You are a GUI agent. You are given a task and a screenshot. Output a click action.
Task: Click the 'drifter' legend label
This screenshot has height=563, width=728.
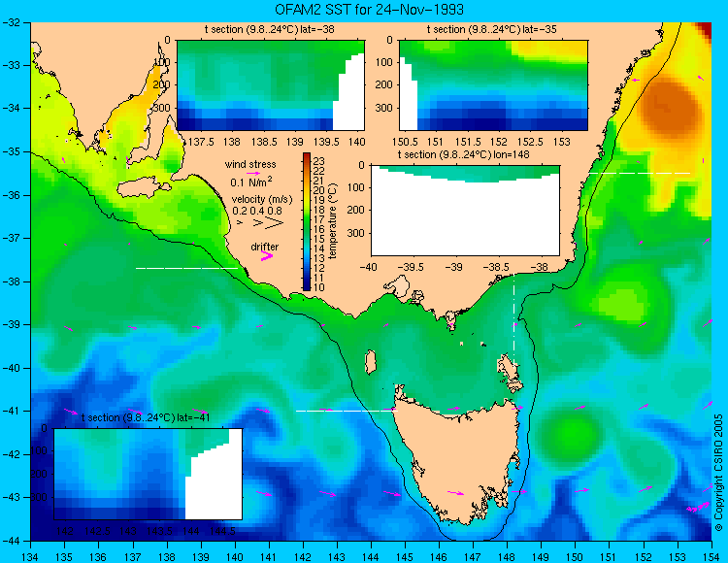coord(265,247)
